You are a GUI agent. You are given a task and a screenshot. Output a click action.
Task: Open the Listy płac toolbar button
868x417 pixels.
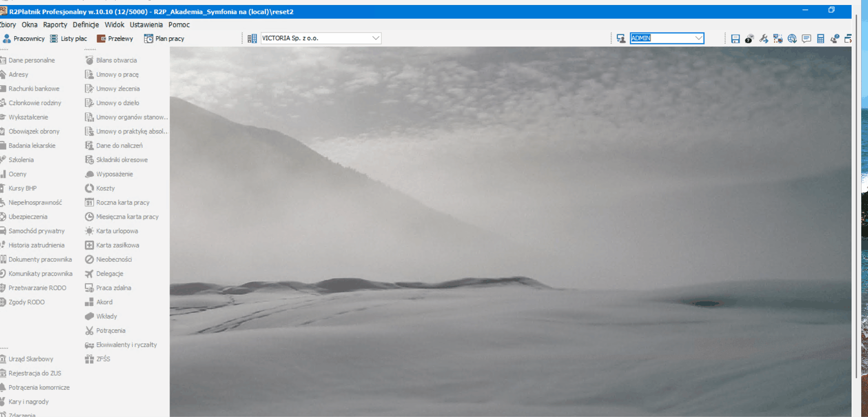(68, 39)
